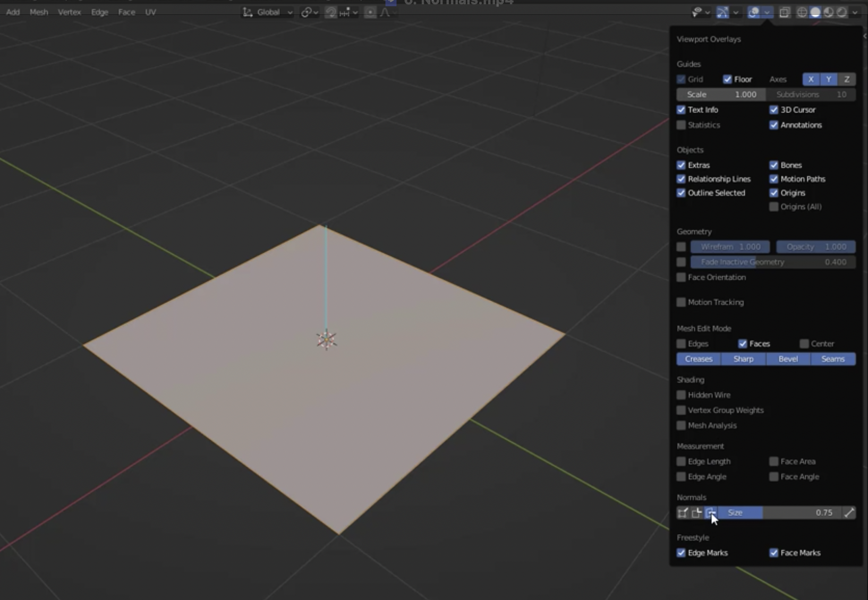Enable the Statistics checkbox
The width and height of the screenshot is (868, 600).
[681, 125]
